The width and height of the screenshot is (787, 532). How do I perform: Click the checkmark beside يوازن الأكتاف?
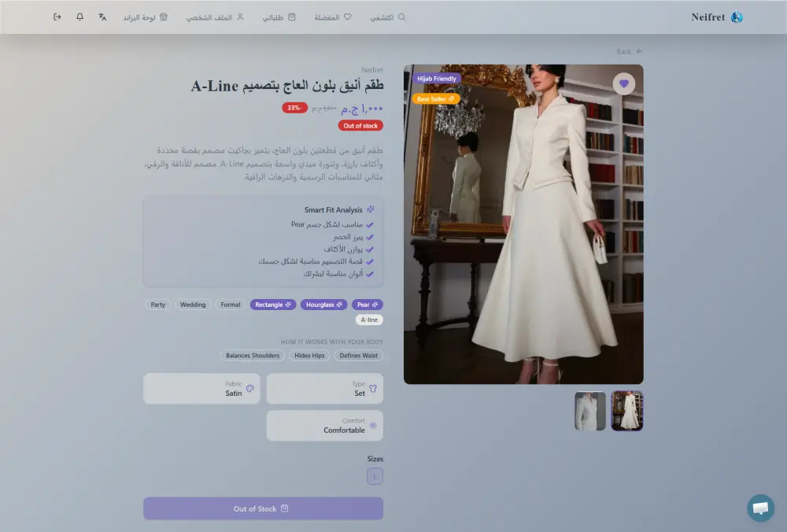coord(370,249)
